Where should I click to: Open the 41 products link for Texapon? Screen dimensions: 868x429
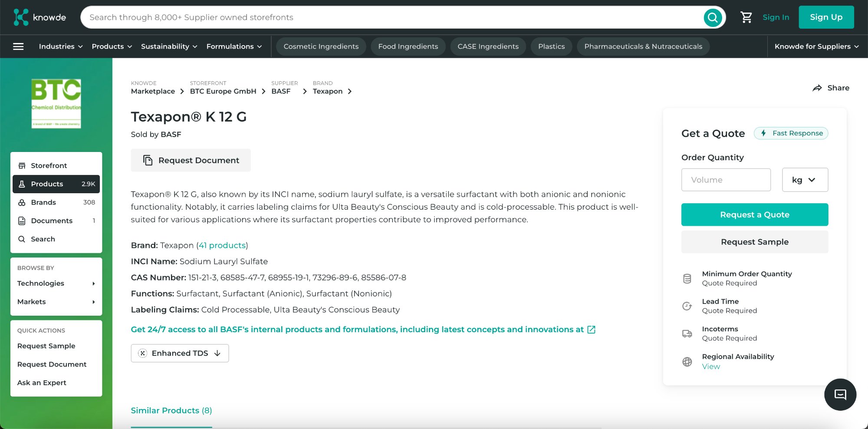(x=222, y=245)
